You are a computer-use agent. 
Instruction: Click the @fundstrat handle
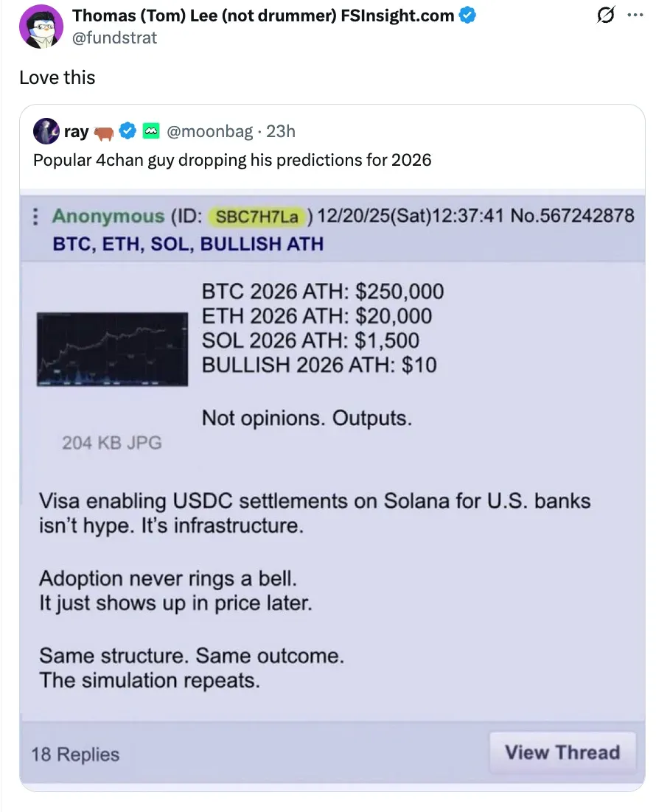point(114,38)
